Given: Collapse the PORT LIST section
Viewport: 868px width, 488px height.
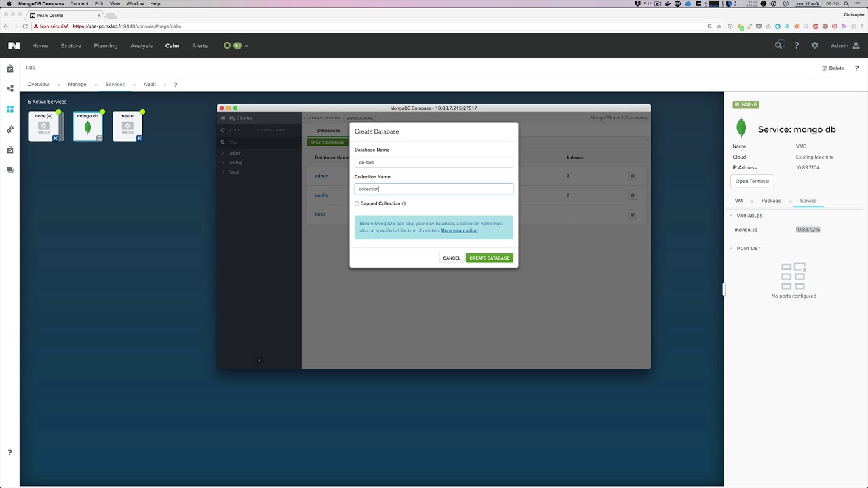Looking at the screenshot, I should (x=731, y=249).
